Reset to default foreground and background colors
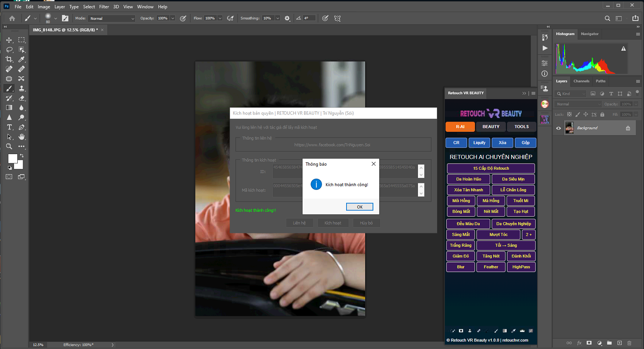Screen dimensions: 644x349 coord(9,168)
